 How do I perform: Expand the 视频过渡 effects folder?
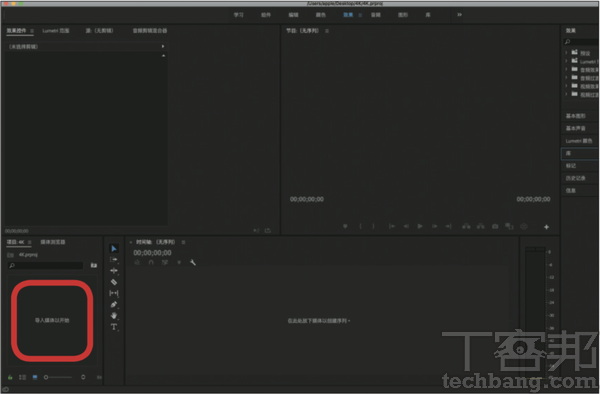566,94
